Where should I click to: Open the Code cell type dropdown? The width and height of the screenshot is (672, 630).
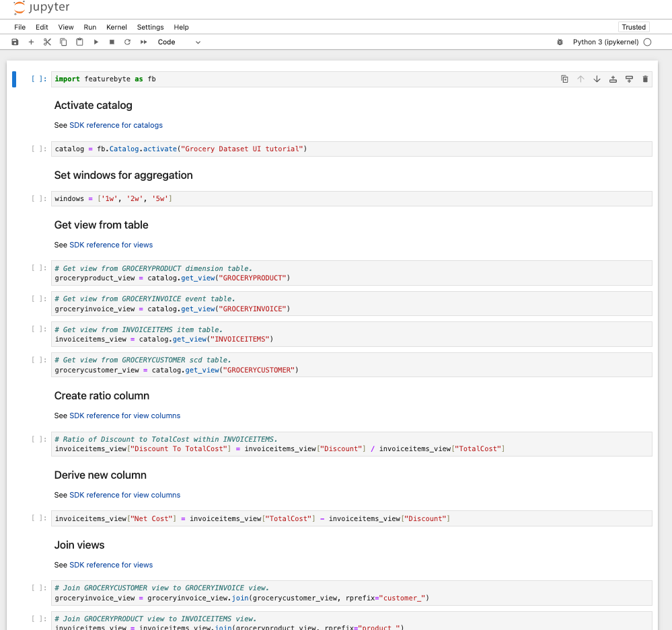click(x=179, y=42)
